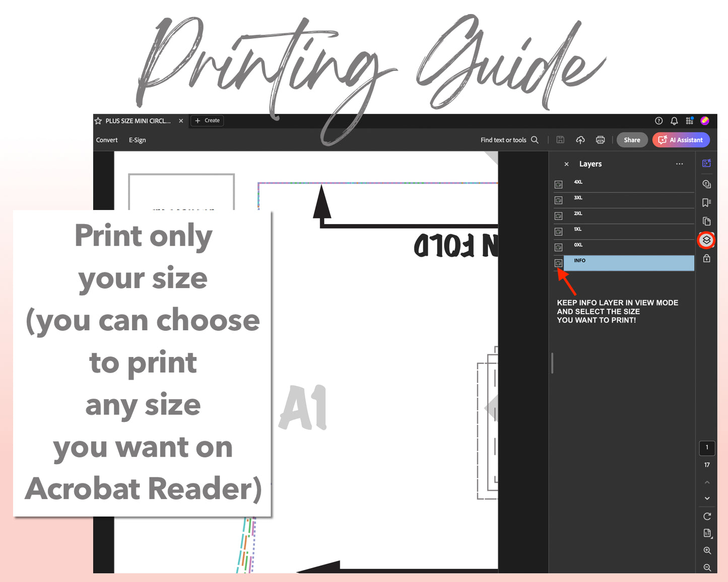Open the notifications bell icon
This screenshot has height=582, width=728.
coord(674,121)
